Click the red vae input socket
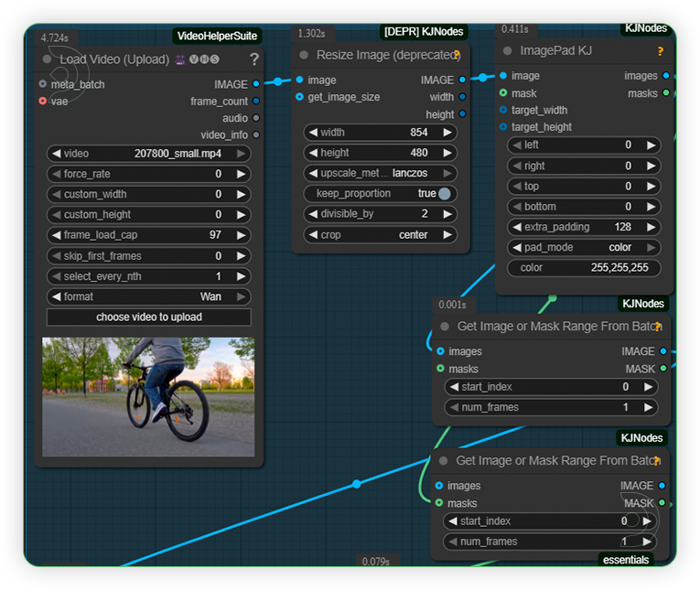The width and height of the screenshot is (700, 590). (43, 101)
